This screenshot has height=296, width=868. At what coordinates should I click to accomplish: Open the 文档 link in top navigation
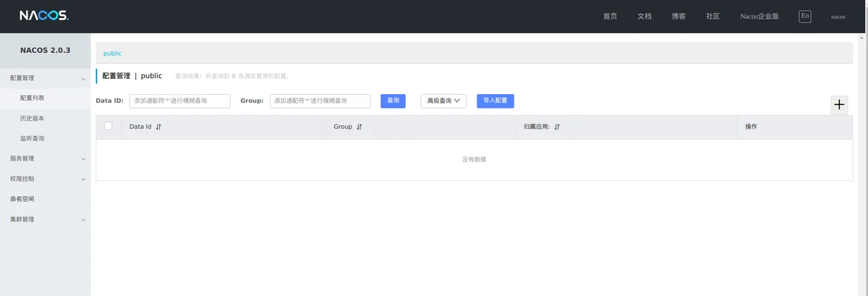click(644, 17)
